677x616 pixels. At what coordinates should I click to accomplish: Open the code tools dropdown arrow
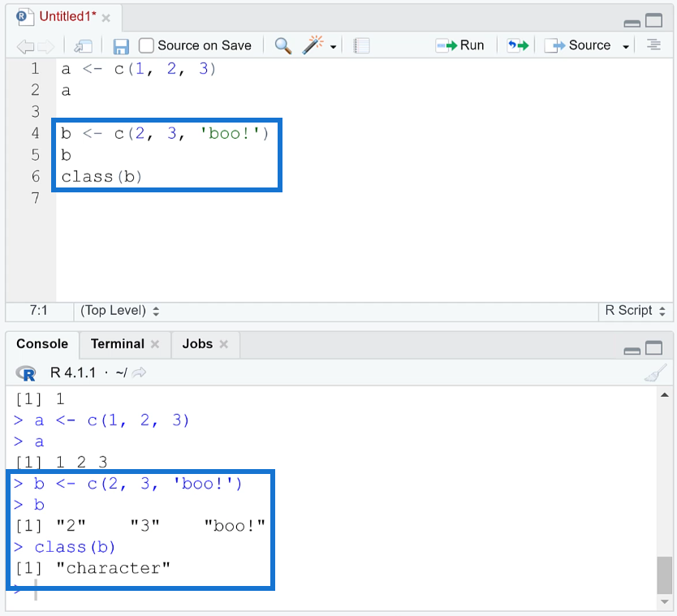(333, 46)
